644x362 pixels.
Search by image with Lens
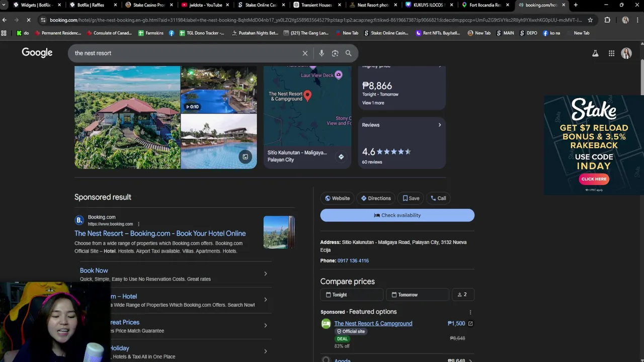click(335, 53)
